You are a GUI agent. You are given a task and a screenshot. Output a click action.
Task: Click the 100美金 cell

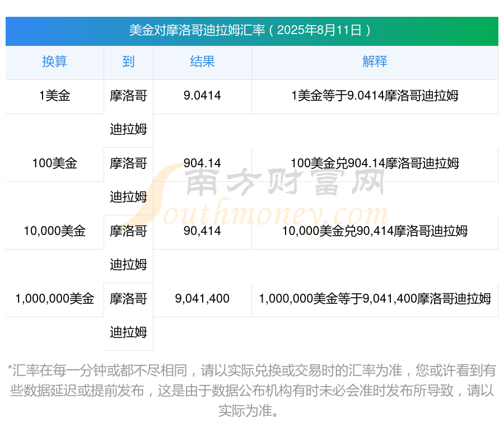tap(55, 163)
